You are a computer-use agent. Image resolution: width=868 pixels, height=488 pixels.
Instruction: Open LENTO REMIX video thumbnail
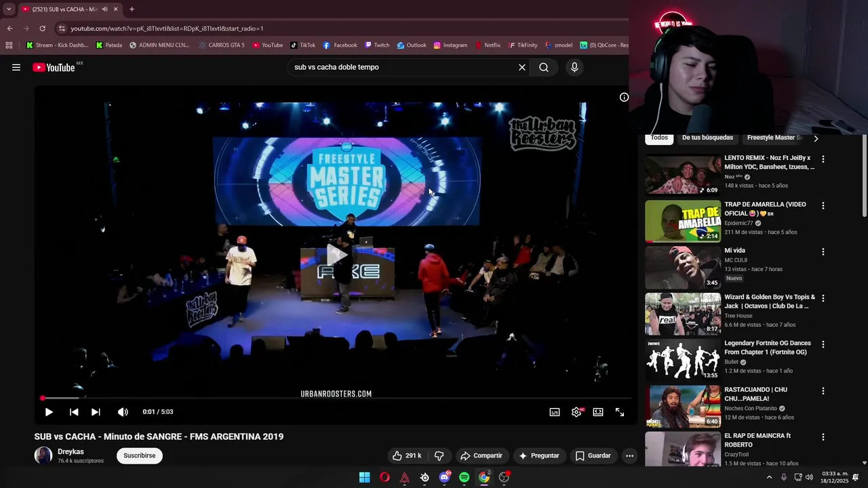[x=683, y=175]
